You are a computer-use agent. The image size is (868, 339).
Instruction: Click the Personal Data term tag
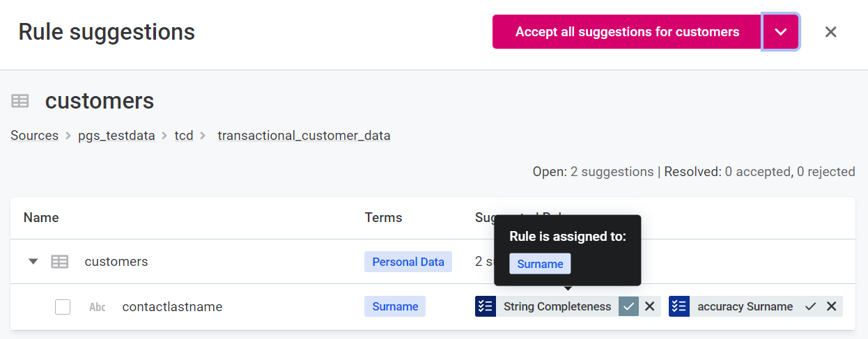coord(408,262)
